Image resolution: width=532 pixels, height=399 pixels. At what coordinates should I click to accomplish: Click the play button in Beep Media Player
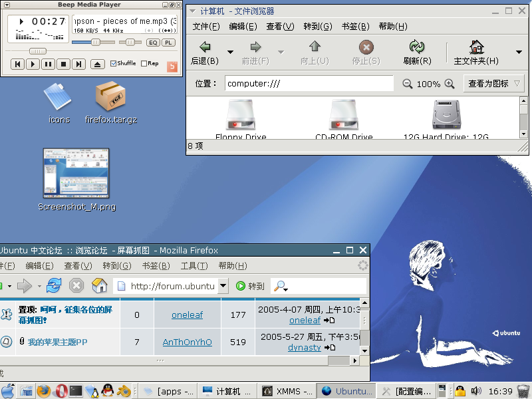[x=33, y=64]
